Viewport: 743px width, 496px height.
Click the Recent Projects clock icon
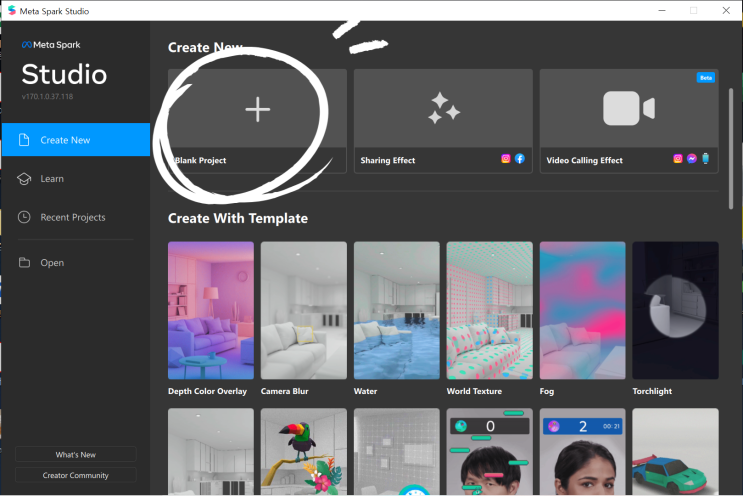click(24, 217)
